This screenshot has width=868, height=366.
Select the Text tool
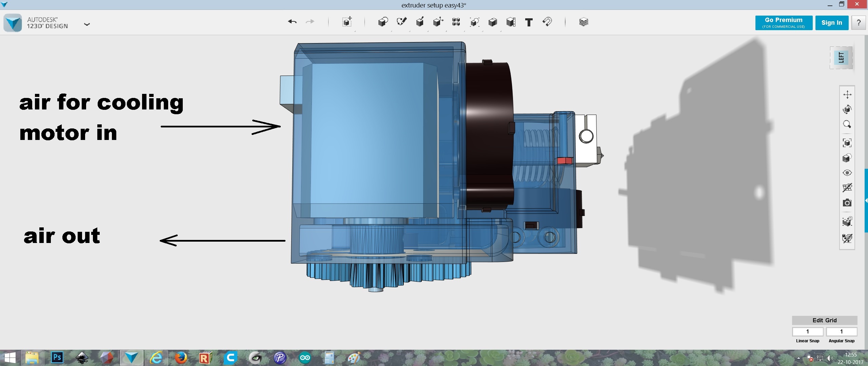click(x=529, y=22)
